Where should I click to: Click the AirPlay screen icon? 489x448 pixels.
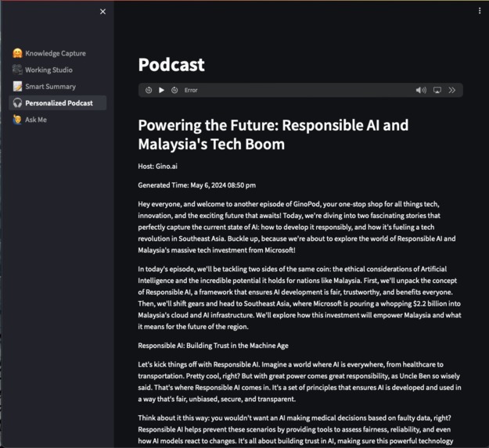[x=437, y=90]
